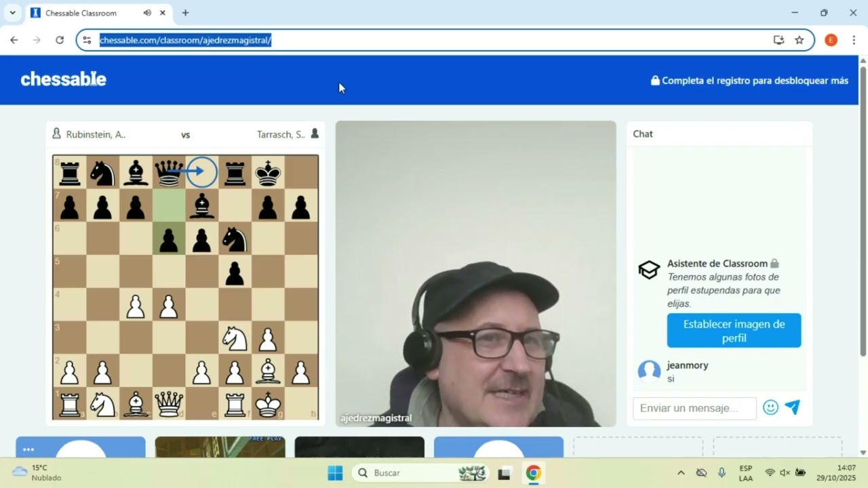Go back in browser history

[x=14, y=40]
